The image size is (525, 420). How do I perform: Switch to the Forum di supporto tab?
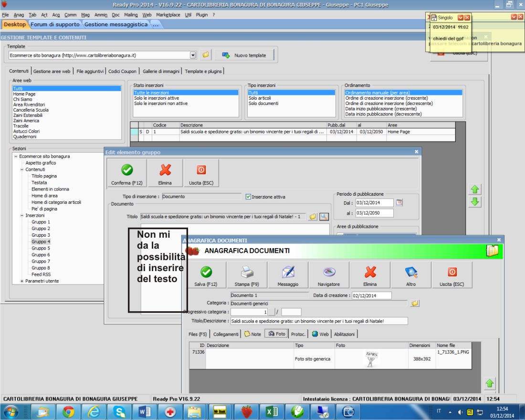55,24
